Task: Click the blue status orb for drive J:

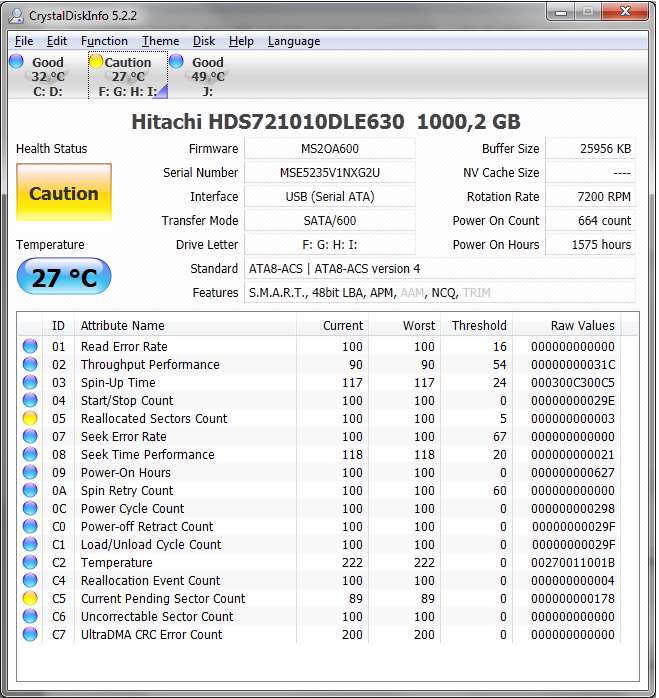Action: pos(176,61)
